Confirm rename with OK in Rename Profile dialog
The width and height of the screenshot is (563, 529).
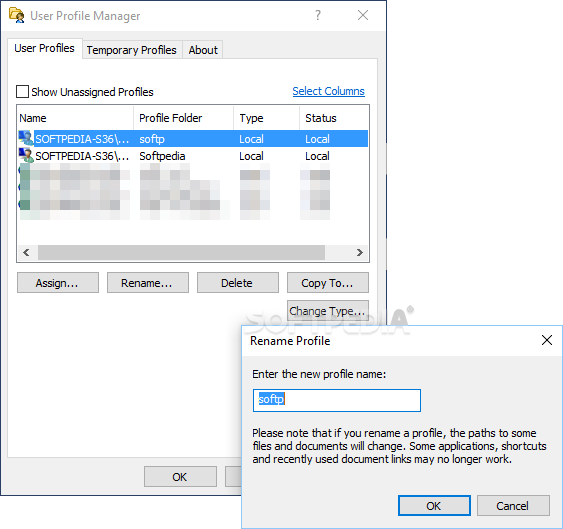(x=434, y=506)
